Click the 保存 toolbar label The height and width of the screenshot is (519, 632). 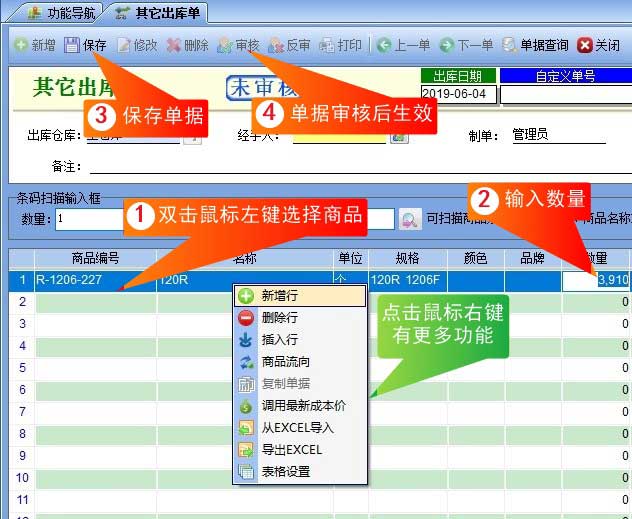pos(95,45)
